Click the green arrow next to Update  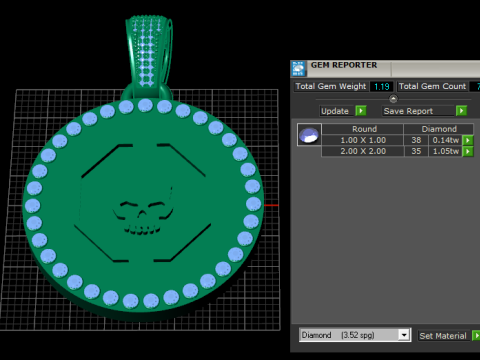(361, 111)
